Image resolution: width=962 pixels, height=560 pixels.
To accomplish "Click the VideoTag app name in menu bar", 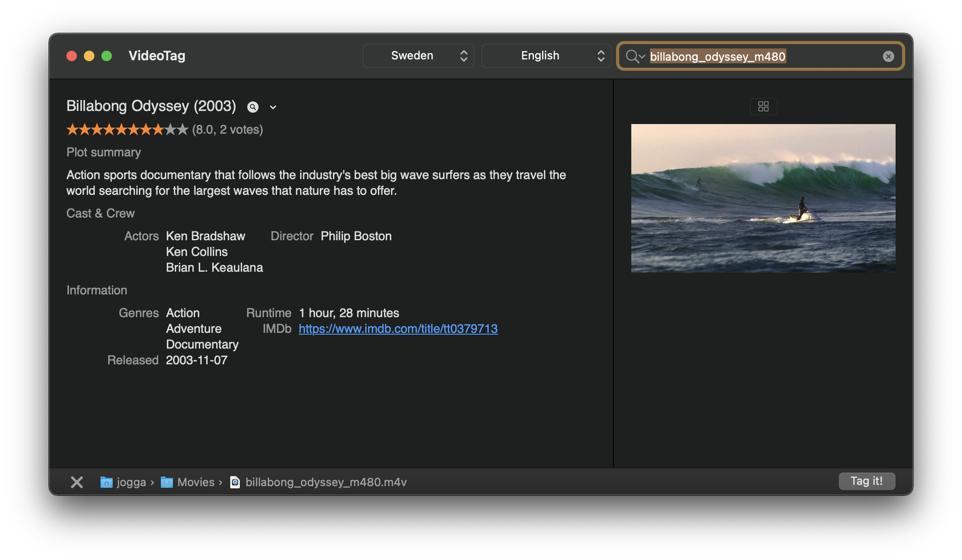I will tap(156, 55).
